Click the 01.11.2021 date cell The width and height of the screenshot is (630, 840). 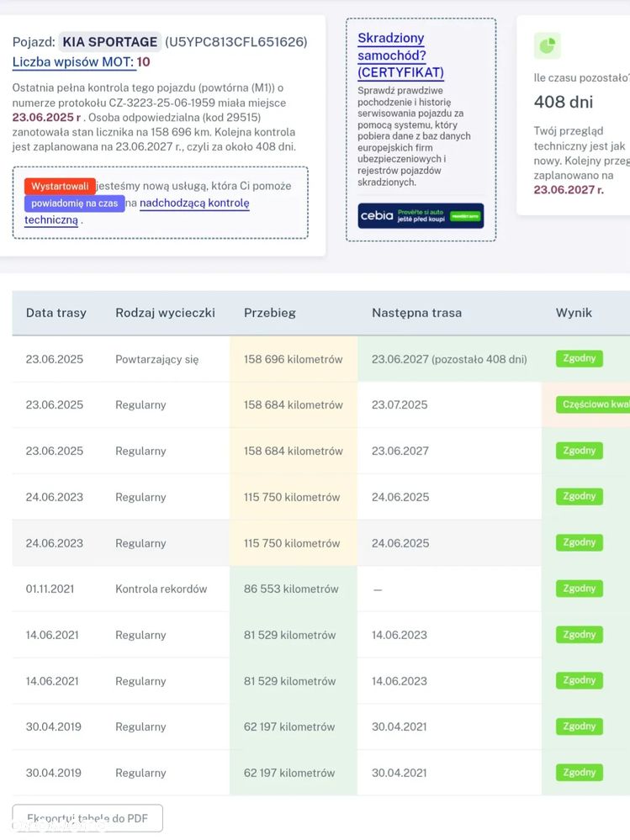tap(50, 589)
